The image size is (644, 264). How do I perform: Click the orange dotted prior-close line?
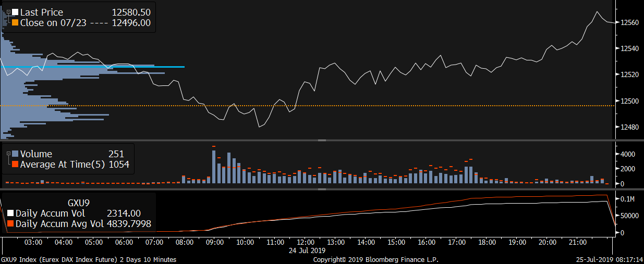pos(308,105)
